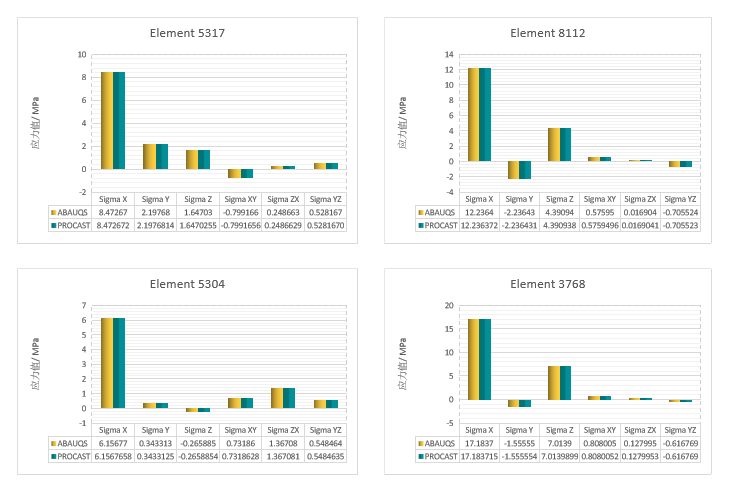Viewport: 730px width, 490px height.
Task: Click the ABAUQS cell value 0.73186
Action: tap(240, 443)
